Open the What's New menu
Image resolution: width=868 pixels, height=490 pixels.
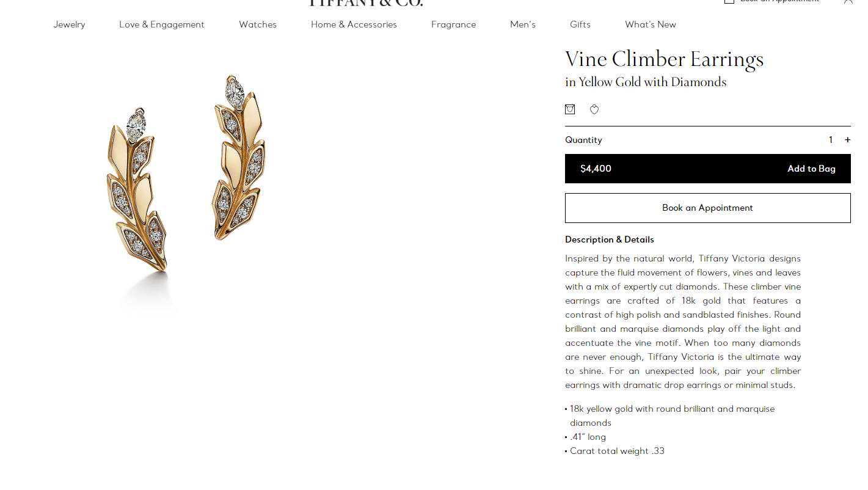tap(651, 24)
